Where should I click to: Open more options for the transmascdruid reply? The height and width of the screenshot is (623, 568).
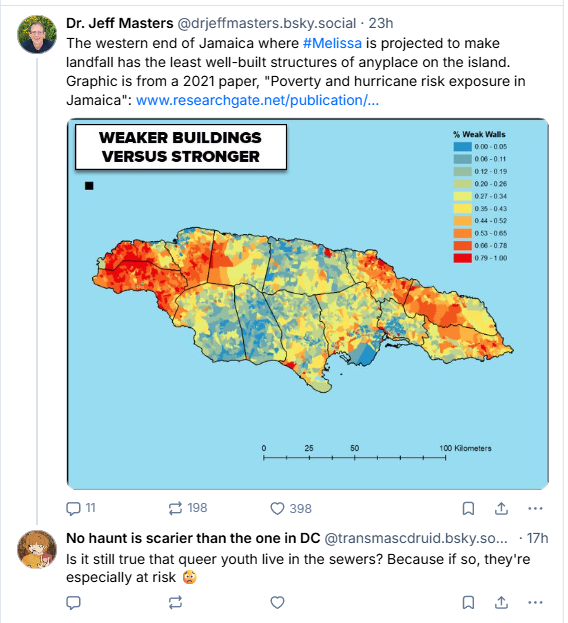[x=535, y=602]
